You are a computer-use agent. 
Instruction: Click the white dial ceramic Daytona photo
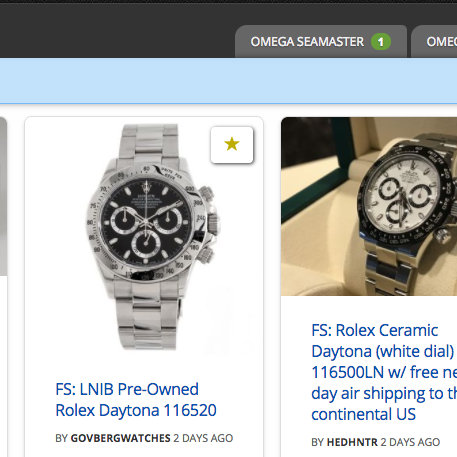point(369,206)
